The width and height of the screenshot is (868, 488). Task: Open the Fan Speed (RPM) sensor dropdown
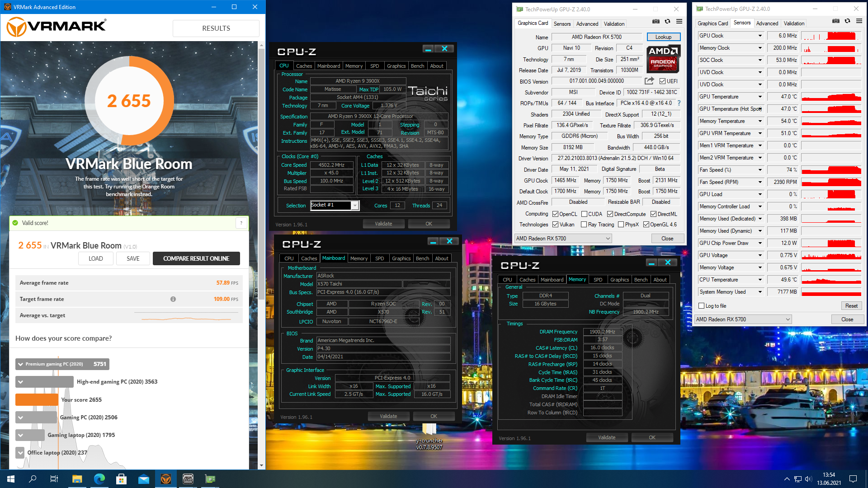click(x=759, y=182)
